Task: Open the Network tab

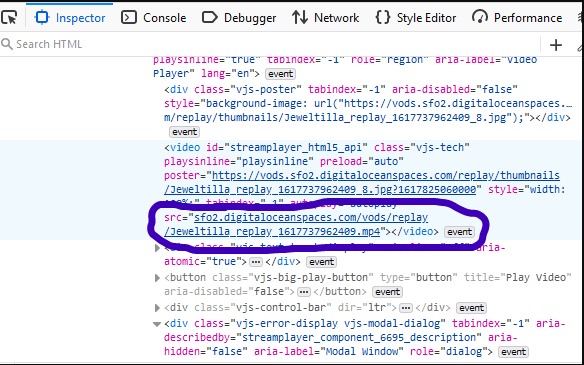Action: pyautogui.click(x=326, y=18)
